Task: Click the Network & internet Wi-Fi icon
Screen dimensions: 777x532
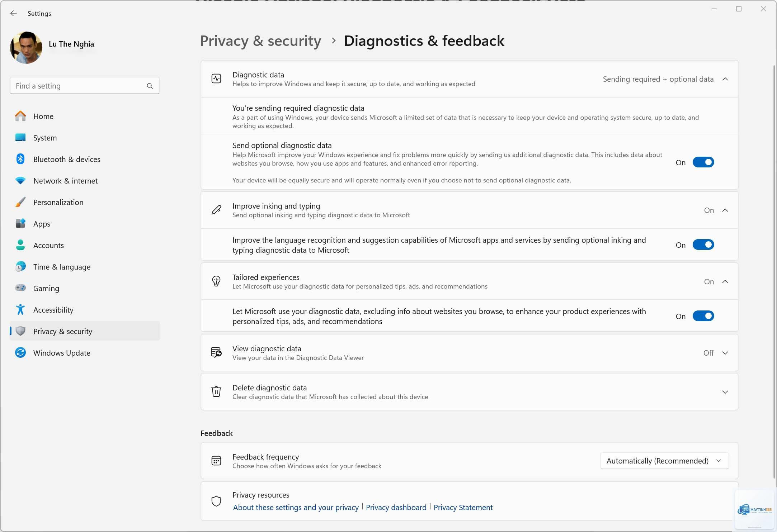Action: point(20,180)
